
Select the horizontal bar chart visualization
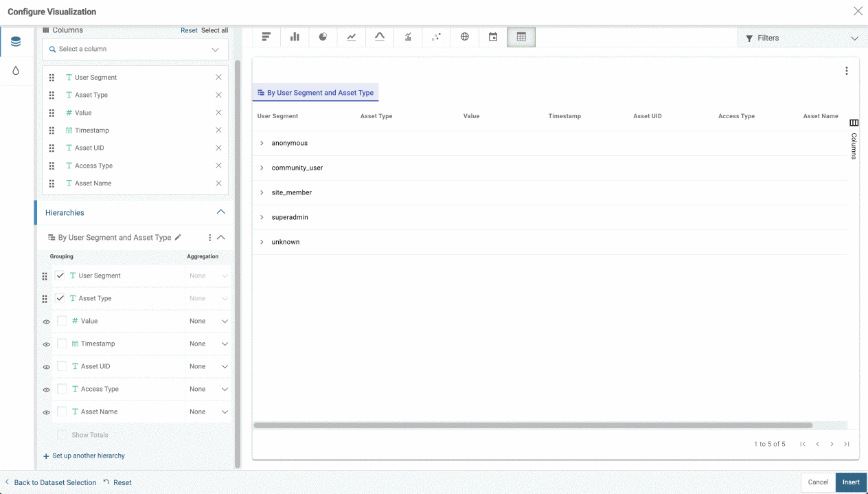coord(266,36)
